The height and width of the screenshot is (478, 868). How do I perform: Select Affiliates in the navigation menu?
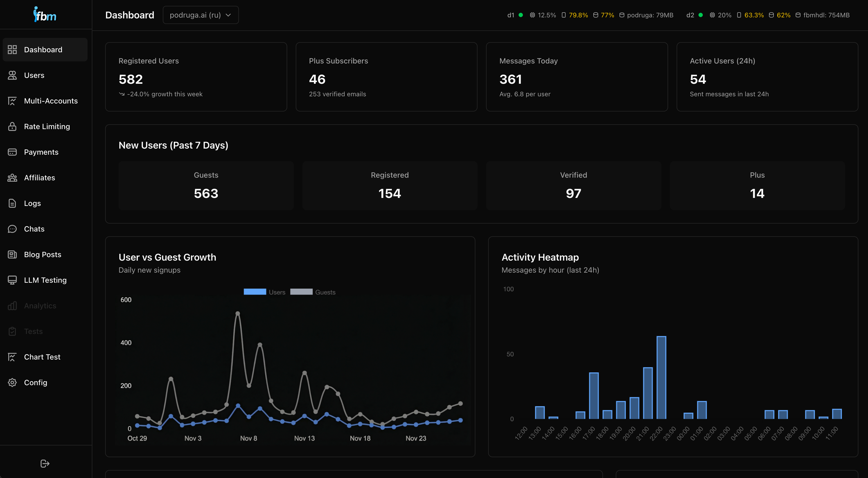39,178
